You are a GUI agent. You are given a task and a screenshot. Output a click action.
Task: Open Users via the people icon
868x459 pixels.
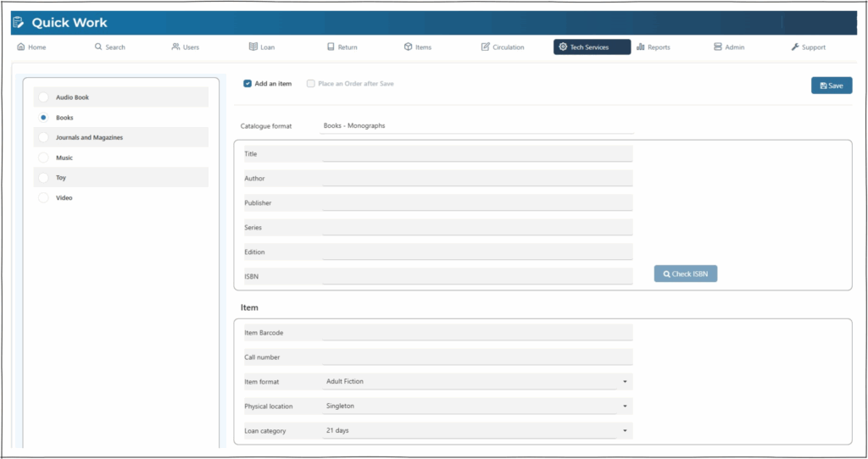point(175,47)
